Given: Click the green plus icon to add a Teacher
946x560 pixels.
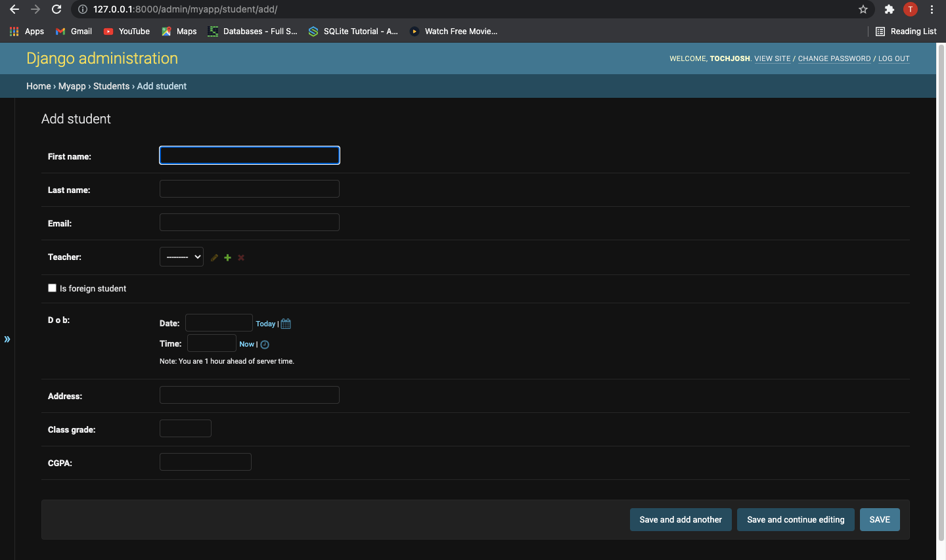Looking at the screenshot, I should coord(227,257).
